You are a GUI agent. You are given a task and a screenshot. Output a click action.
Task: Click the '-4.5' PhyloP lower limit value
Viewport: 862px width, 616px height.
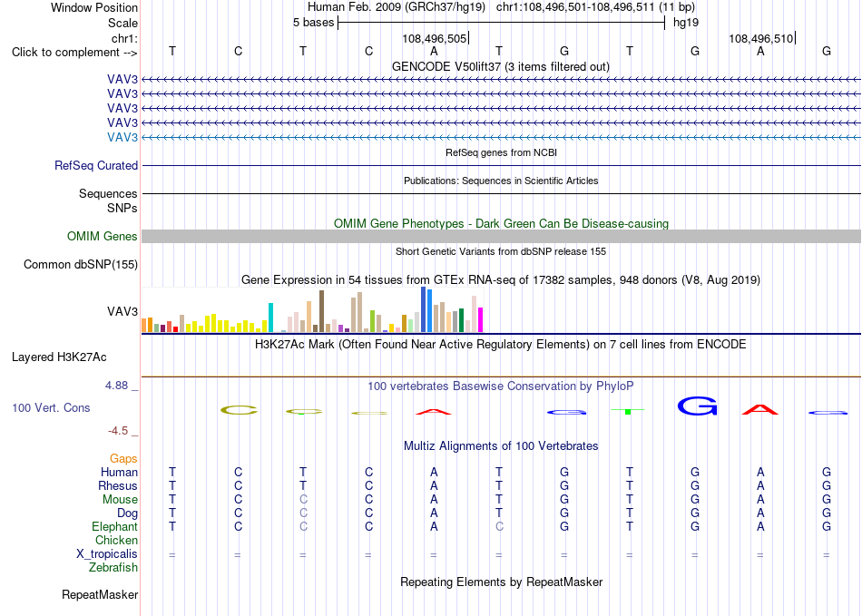click(x=118, y=431)
